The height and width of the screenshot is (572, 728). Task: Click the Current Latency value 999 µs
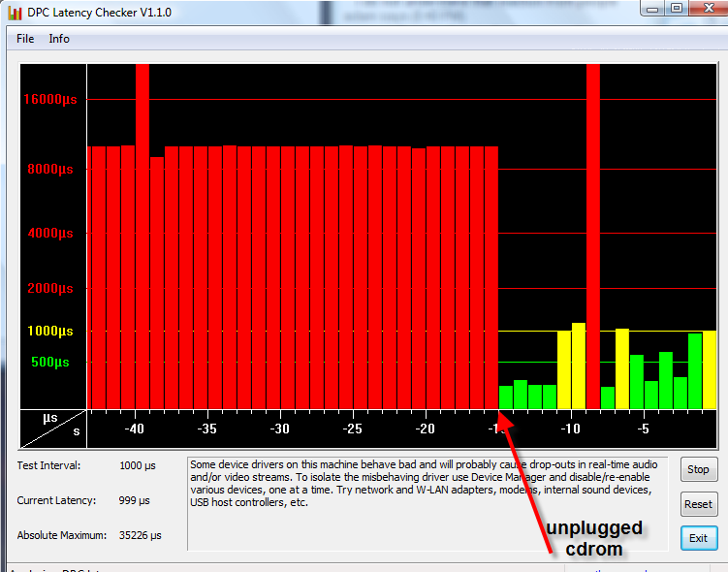[134, 500]
